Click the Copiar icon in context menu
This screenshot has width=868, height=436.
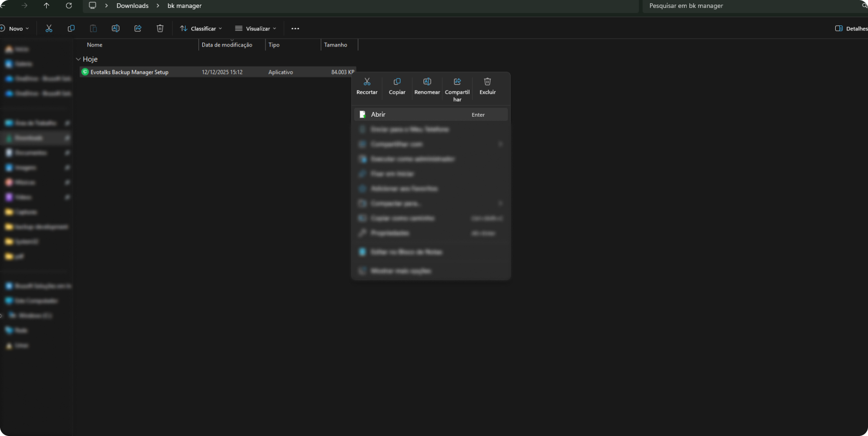(x=397, y=82)
